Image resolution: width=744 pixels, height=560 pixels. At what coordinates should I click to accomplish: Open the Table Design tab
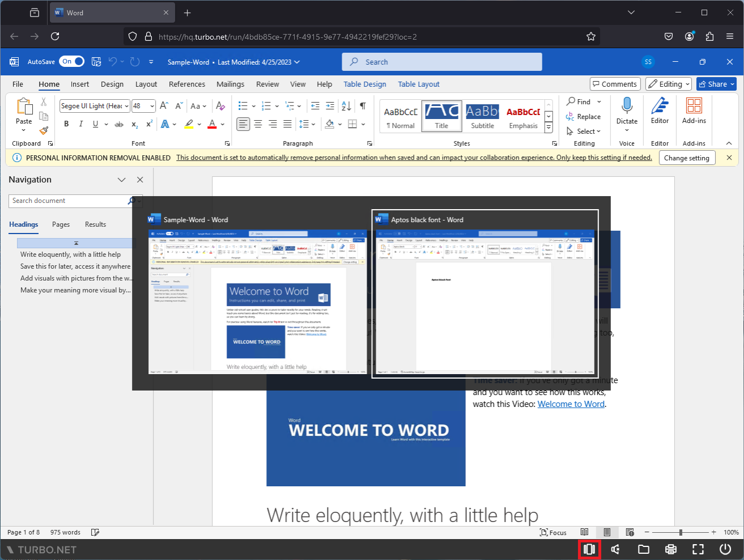(364, 83)
